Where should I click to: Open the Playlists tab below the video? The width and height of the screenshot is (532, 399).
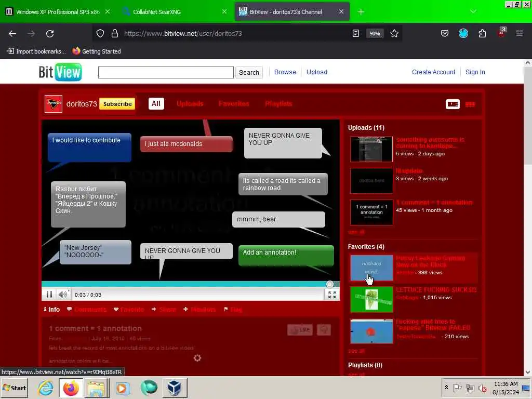pyautogui.click(x=199, y=310)
